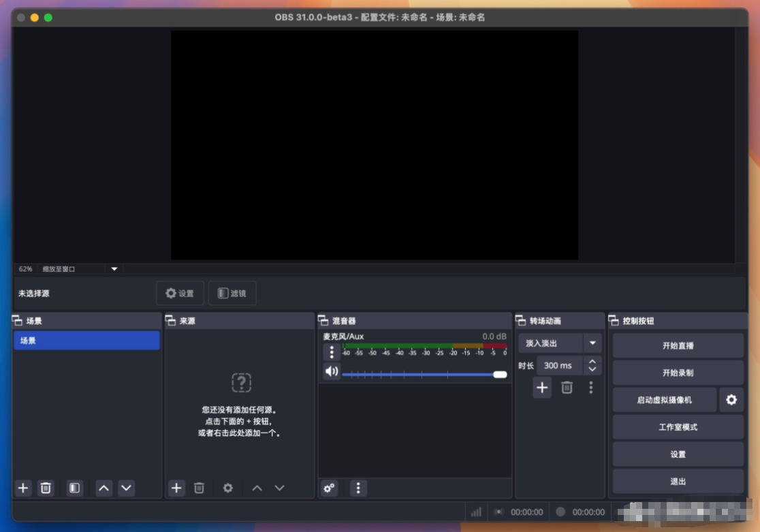Add a new source with plus icon

tap(176, 488)
